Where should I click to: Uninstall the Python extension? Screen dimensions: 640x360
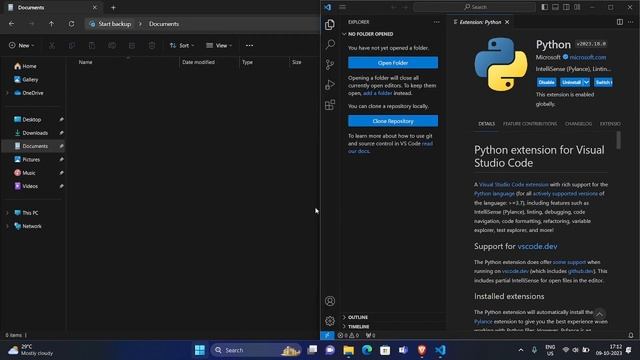[x=571, y=82]
